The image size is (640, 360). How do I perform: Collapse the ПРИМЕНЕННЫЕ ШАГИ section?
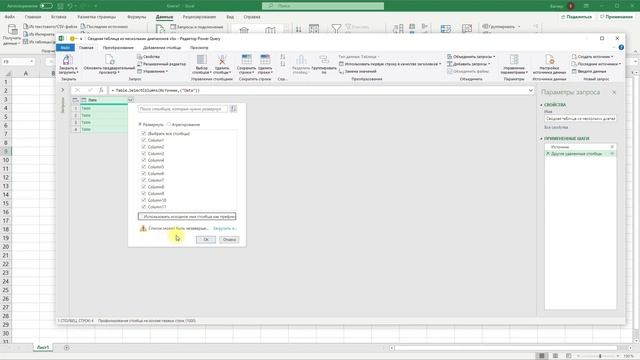point(542,139)
